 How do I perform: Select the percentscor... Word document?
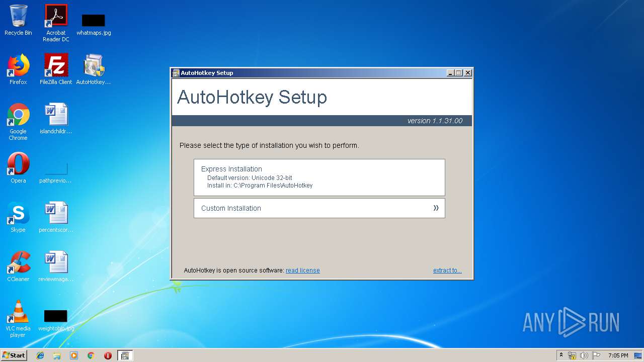click(x=56, y=217)
